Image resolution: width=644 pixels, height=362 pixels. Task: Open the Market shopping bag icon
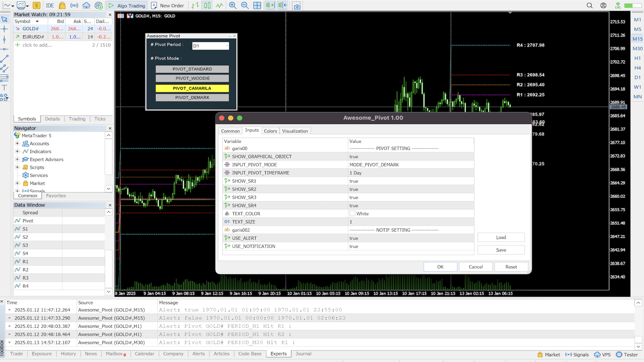coord(62,5)
